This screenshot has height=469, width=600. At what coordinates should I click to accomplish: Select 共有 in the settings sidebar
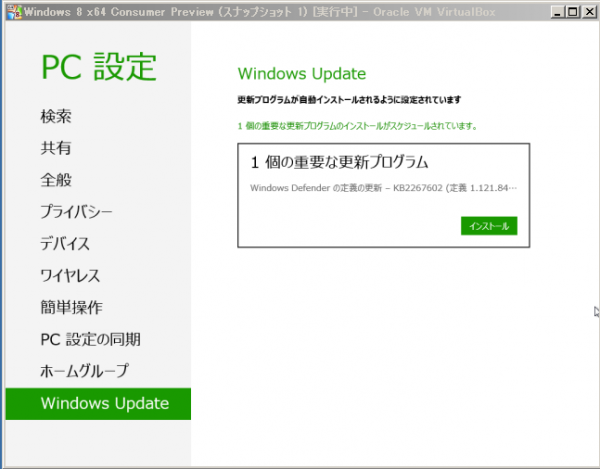tap(56, 148)
